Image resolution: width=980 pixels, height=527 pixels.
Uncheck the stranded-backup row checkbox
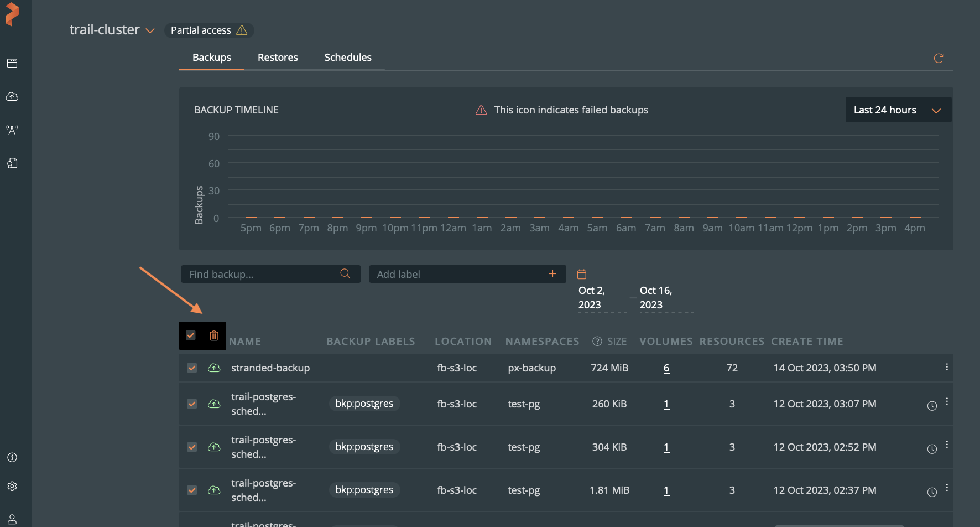coord(192,368)
